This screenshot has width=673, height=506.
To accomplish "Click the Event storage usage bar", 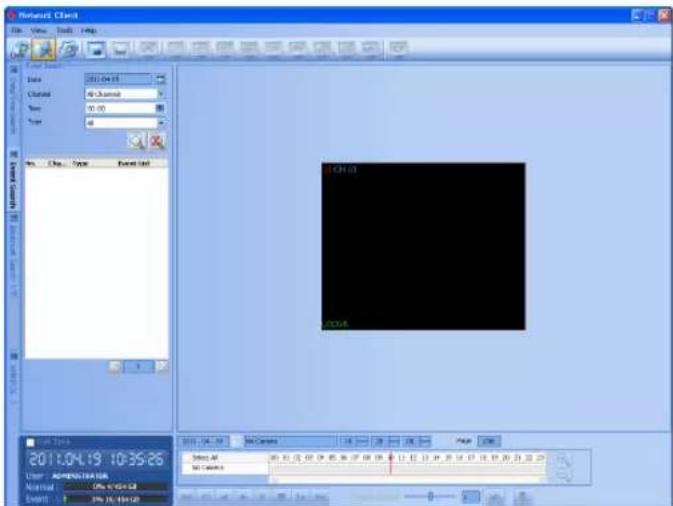I will (115, 499).
